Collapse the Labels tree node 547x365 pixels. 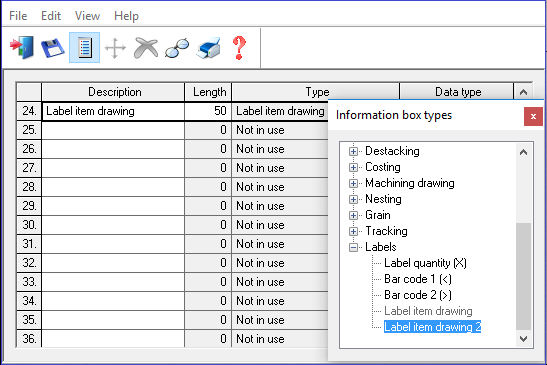[x=353, y=247]
